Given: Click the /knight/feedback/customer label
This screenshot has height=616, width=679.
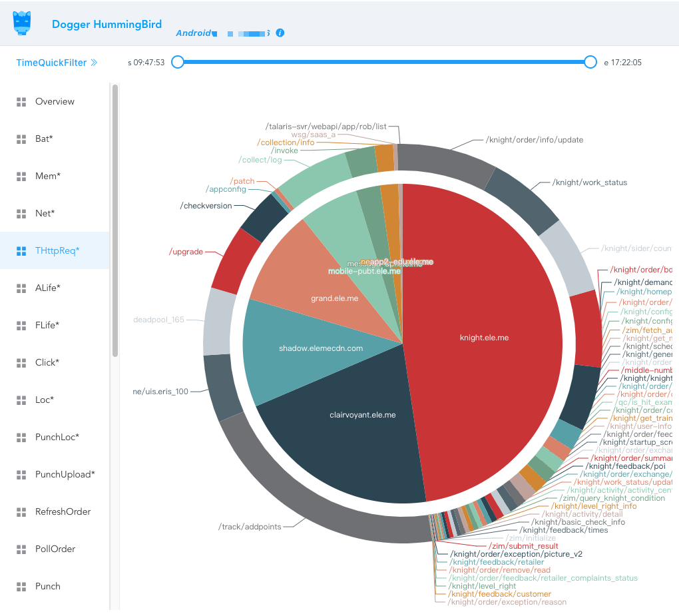Looking at the screenshot, I should (x=499, y=594).
